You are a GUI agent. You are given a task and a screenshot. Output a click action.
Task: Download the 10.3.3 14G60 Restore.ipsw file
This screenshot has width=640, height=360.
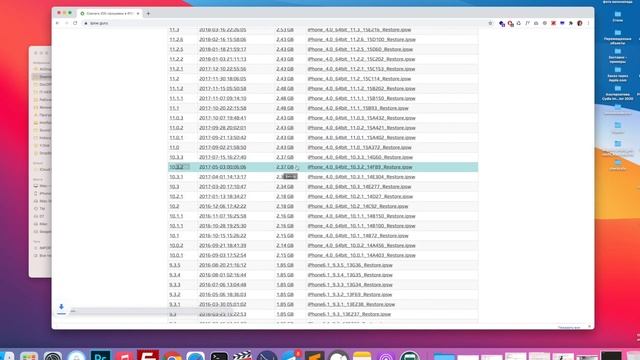360,157
